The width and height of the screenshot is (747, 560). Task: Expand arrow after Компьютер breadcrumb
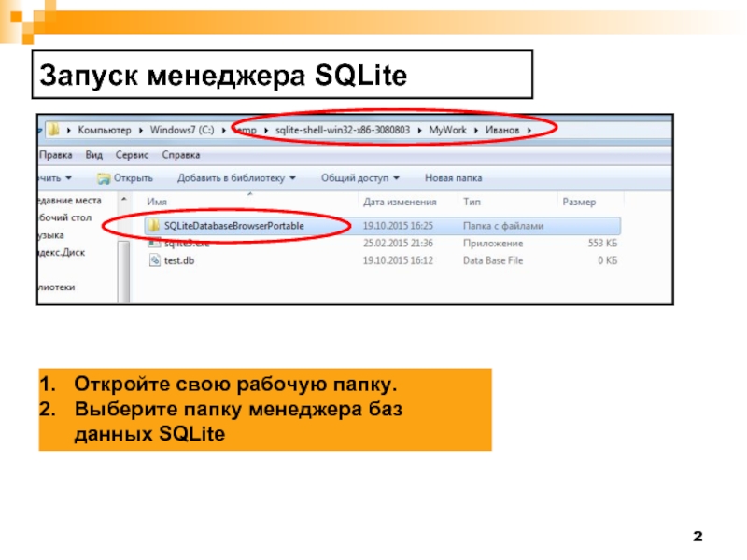pyautogui.click(x=141, y=130)
